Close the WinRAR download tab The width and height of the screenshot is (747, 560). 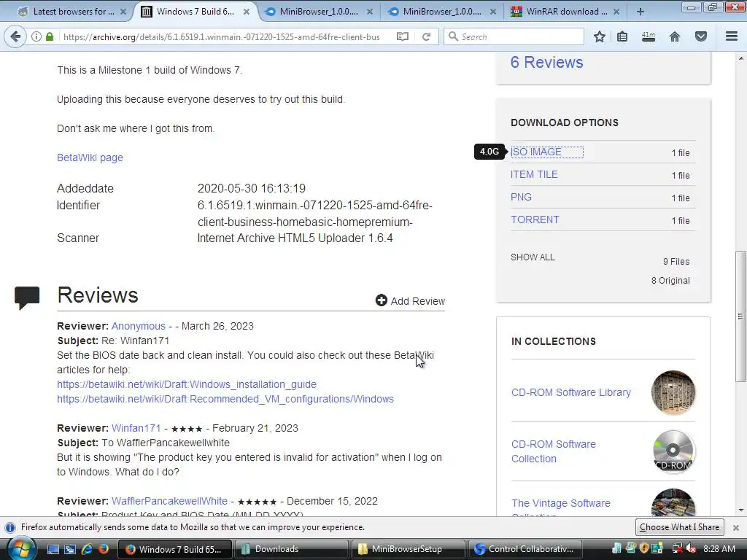pos(616,12)
